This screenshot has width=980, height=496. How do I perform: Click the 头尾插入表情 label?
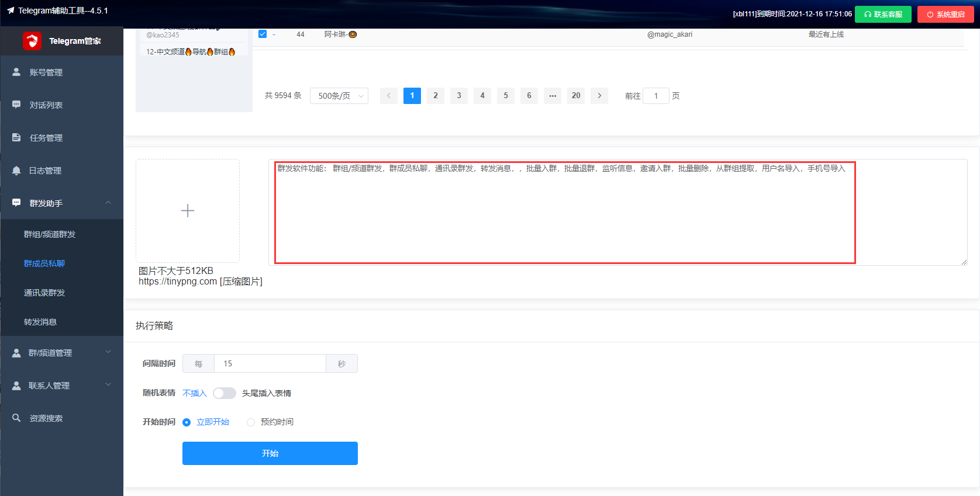tap(267, 393)
